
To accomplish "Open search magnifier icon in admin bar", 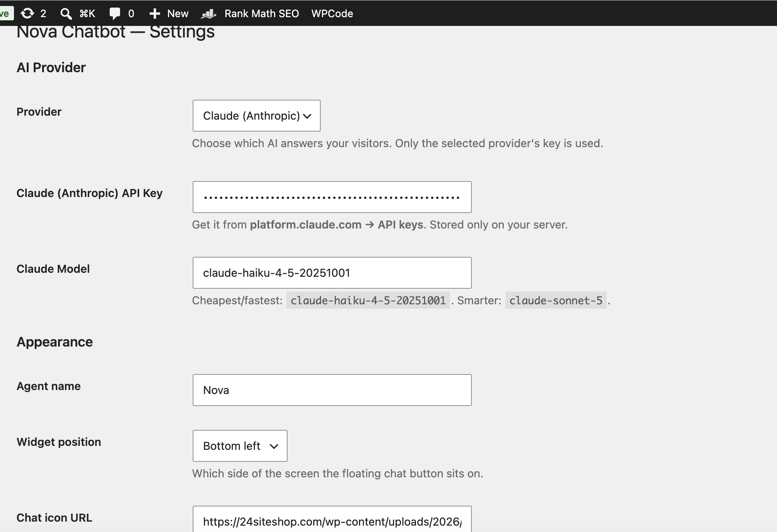I will (66, 14).
